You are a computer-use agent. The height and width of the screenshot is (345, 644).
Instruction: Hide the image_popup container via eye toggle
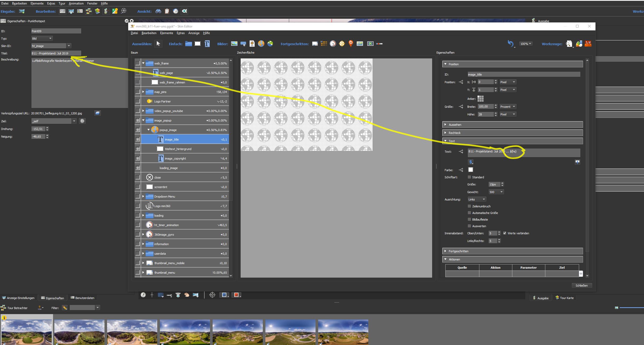point(137,120)
